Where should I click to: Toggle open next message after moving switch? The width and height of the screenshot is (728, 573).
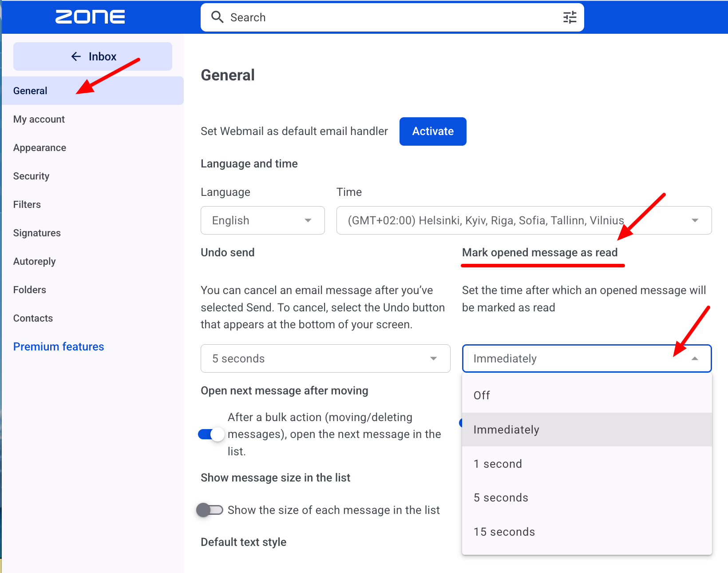[x=211, y=434]
